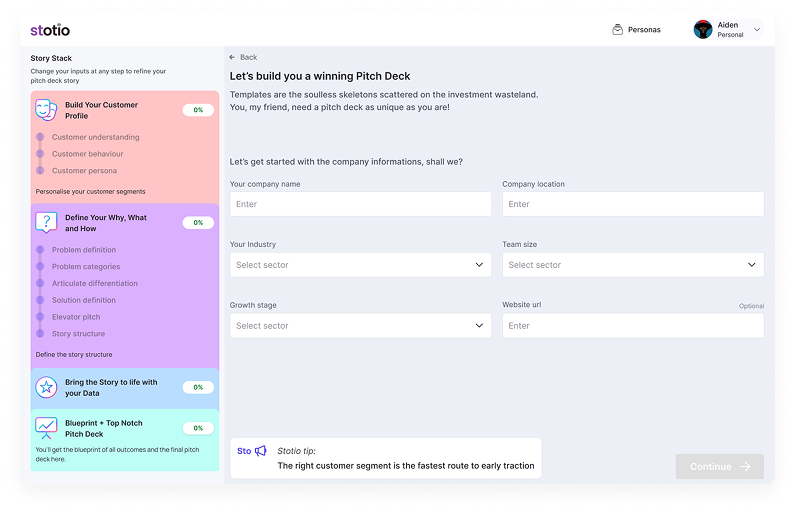
Task: Go to Problem definition step
Action: pos(84,250)
